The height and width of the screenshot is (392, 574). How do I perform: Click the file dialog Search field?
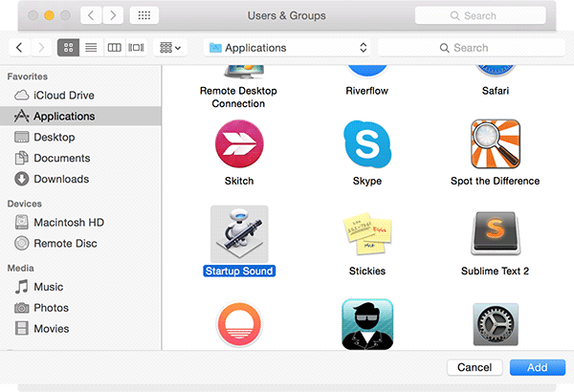(x=472, y=48)
